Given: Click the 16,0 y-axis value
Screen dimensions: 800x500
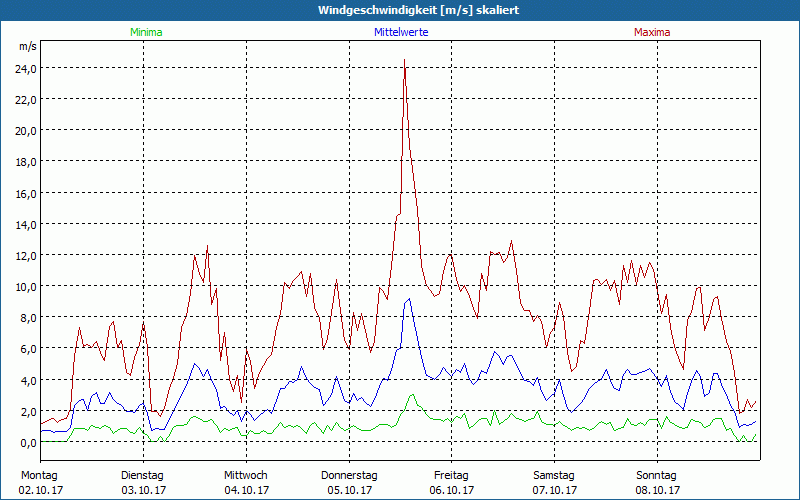Looking at the screenshot, I should pos(26,193).
